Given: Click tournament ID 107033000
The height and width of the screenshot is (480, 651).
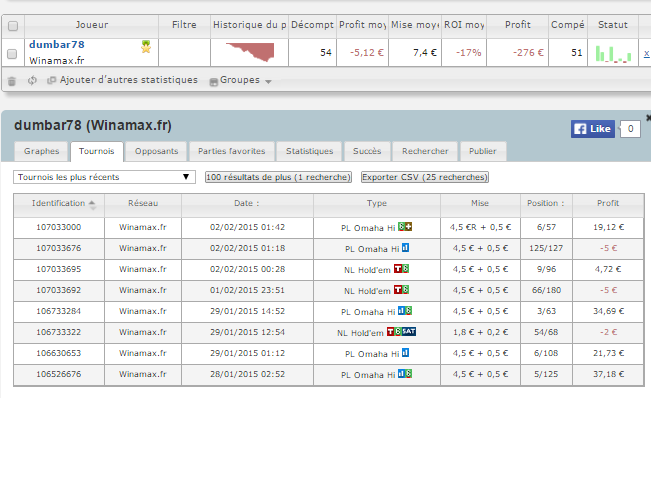Looking at the screenshot, I should (x=59, y=228).
